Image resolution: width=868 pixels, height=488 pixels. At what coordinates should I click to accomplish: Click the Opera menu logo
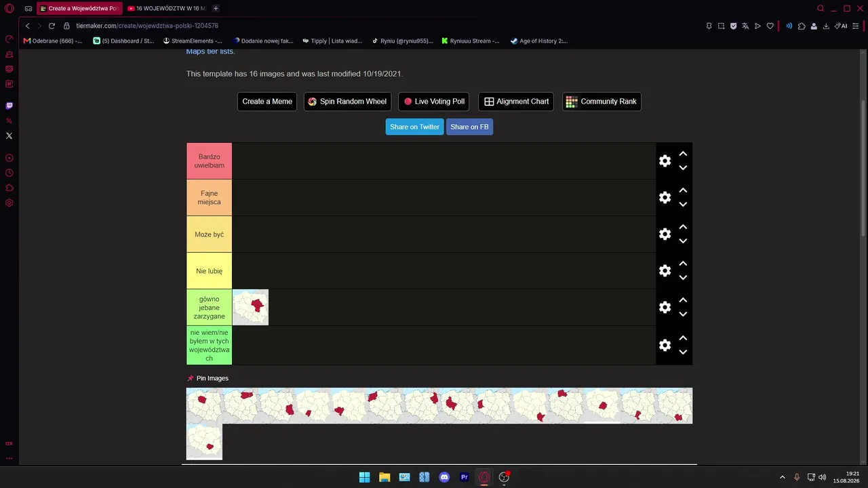(x=9, y=8)
